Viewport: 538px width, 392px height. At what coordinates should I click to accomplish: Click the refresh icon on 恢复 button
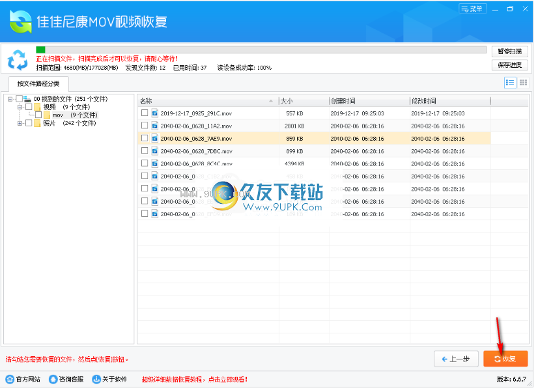[497, 359]
